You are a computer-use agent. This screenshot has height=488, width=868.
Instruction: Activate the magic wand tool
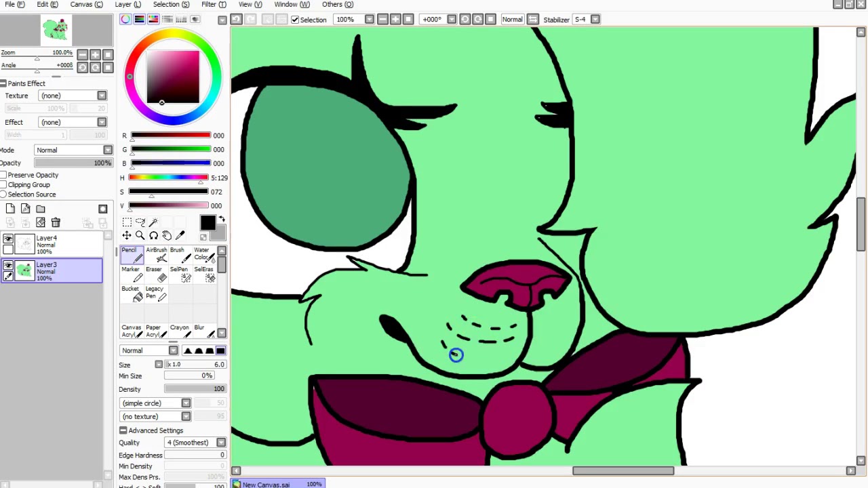coord(153,222)
